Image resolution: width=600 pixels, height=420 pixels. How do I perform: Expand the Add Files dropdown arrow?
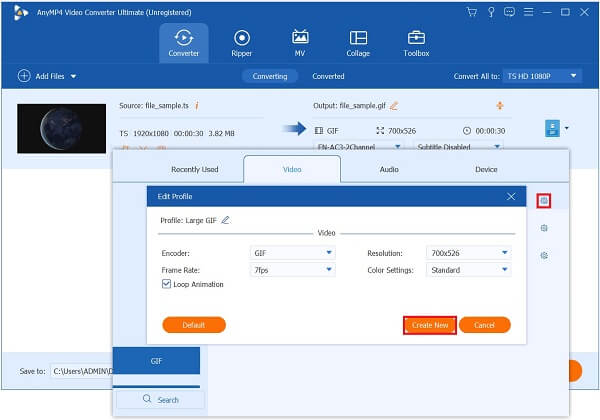click(x=73, y=77)
